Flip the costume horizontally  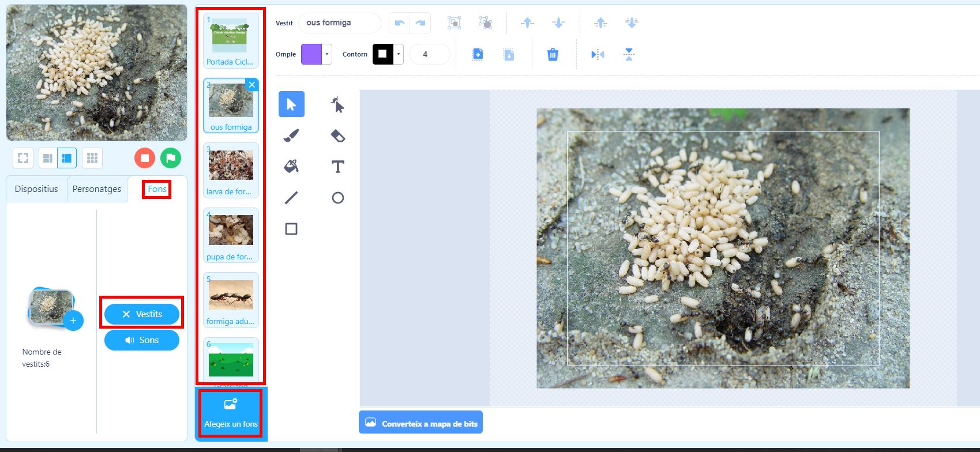click(598, 55)
